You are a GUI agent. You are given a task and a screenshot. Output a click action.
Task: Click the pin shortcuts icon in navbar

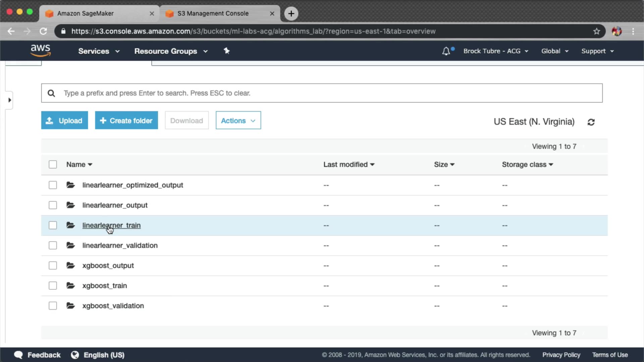[x=227, y=51]
